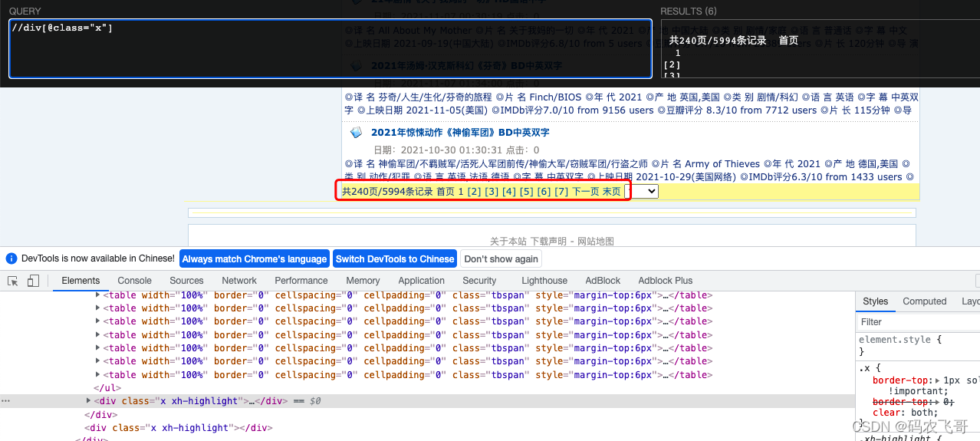This screenshot has height=441, width=980.
Task: Open the Memory tab
Action: tap(363, 281)
